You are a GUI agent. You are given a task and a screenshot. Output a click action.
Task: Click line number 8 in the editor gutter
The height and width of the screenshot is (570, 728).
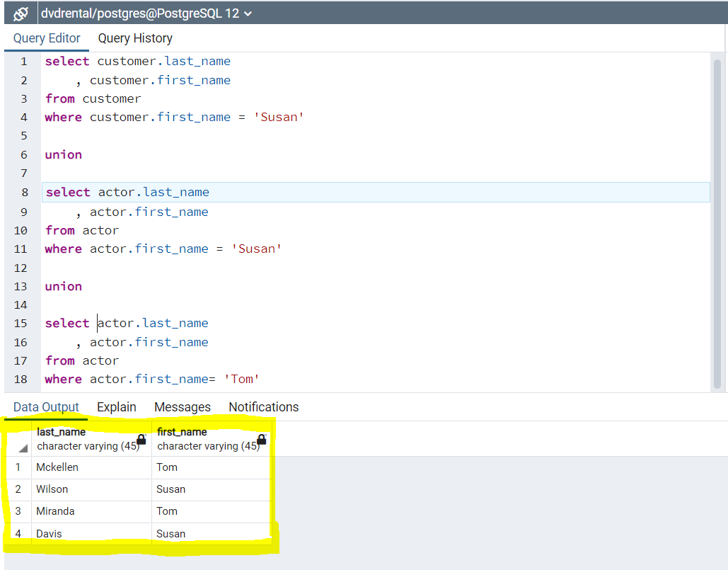(x=25, y=193)
